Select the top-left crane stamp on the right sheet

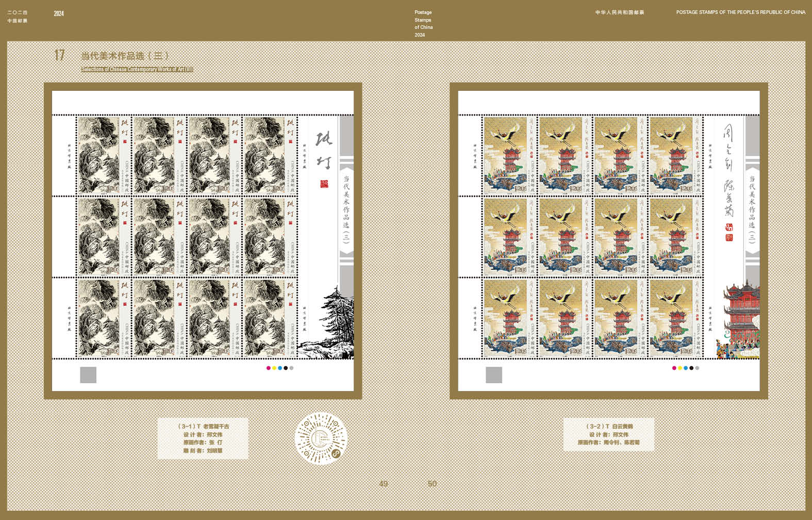[510, 155]
